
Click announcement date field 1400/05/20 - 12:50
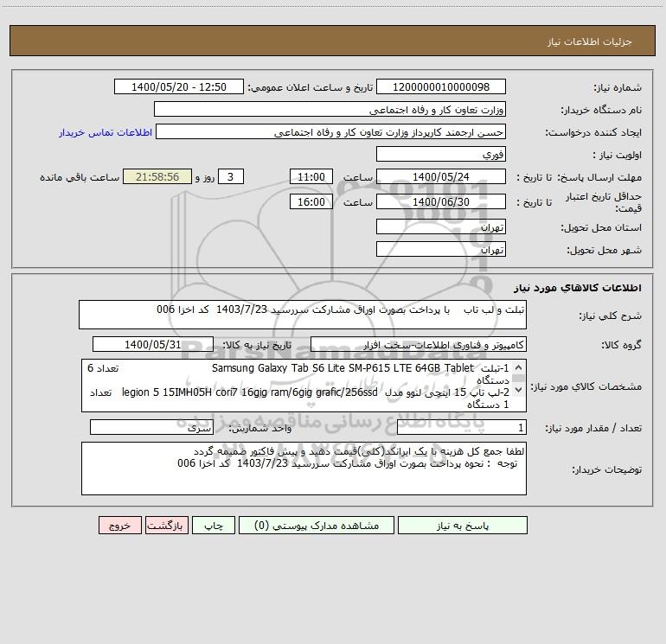[179, 86]
